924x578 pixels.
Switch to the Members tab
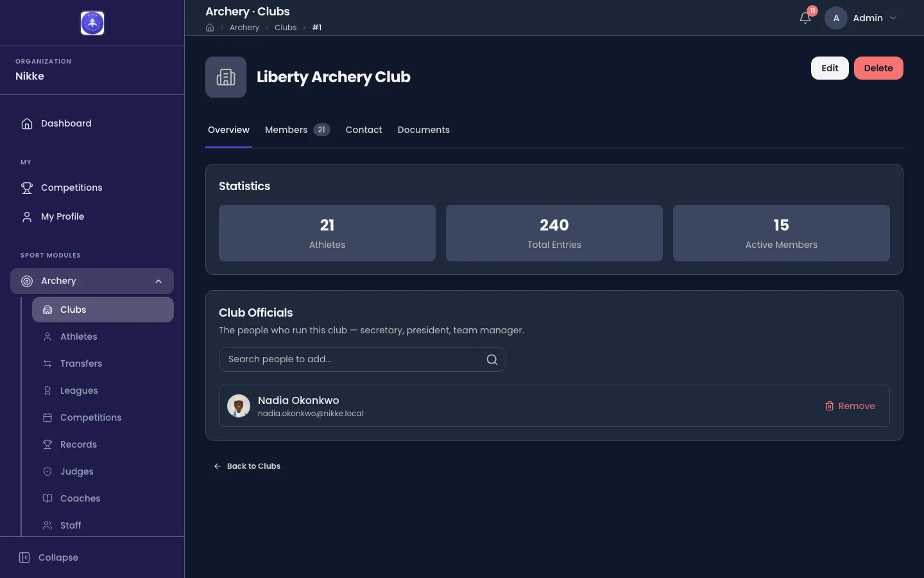pyautogui.click(x=297, y=130)
